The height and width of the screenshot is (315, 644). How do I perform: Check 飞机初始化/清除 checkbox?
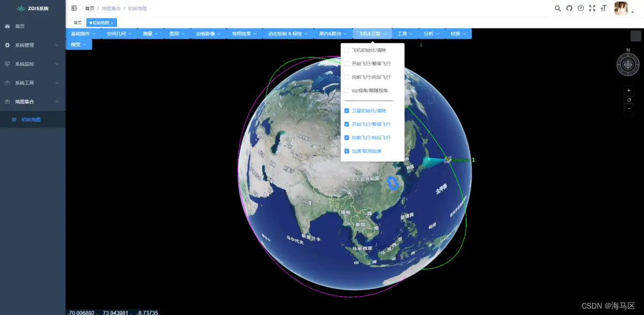click(x=347, y=50)
